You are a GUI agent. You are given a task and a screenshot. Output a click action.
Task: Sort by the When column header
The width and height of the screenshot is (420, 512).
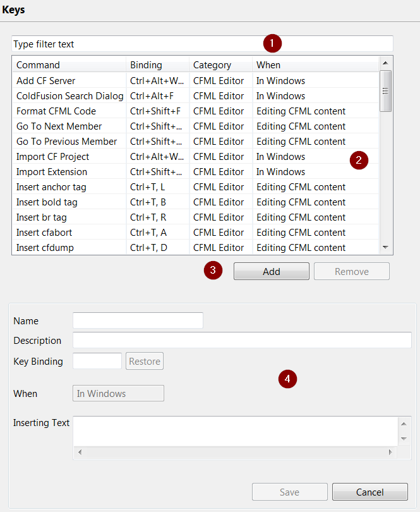(x=315, y=64)
